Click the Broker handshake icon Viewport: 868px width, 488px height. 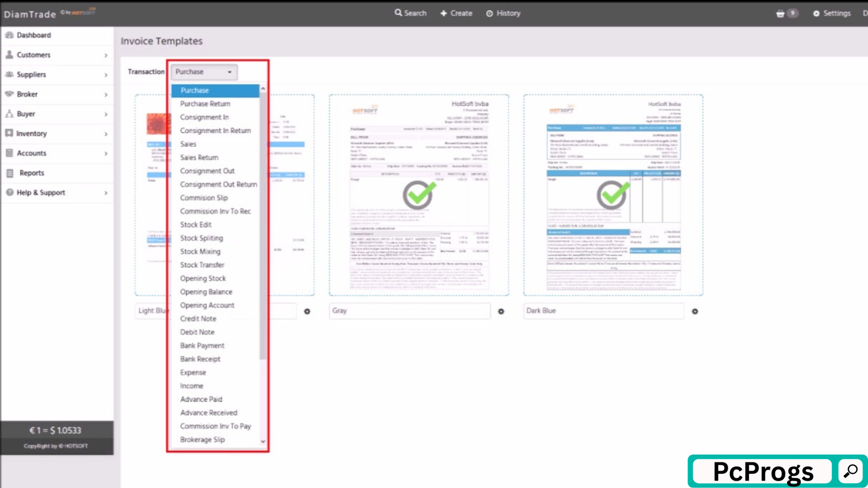(x=9, y=94)
